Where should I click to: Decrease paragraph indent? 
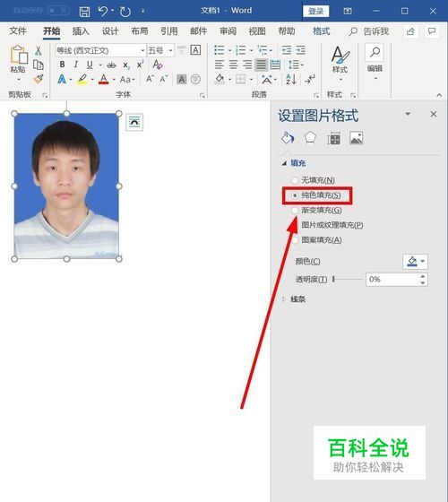tap(287, 50)
